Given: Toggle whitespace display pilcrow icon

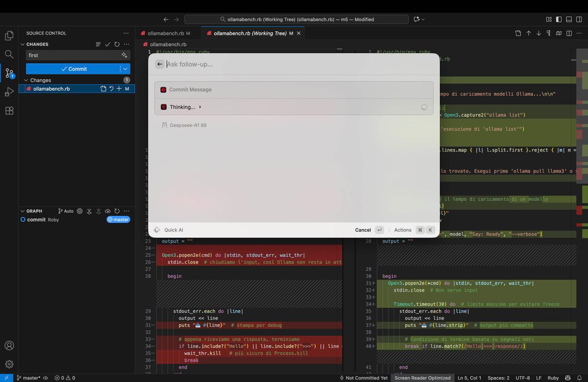Looking at the screenshot, I should (x=548, y=33).
